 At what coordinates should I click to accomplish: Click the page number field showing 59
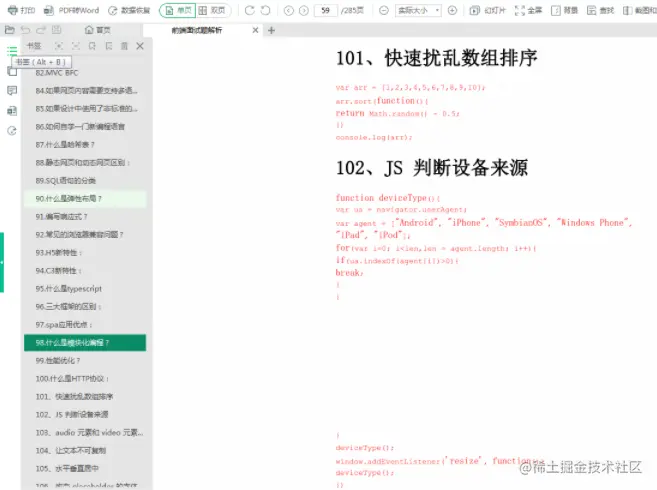[x=326, y=10]
